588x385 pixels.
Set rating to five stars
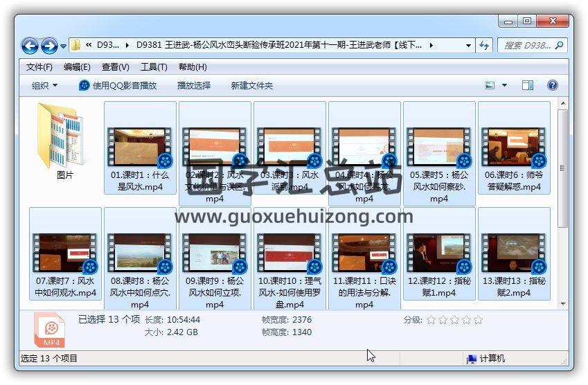click(x=478, y=320)
